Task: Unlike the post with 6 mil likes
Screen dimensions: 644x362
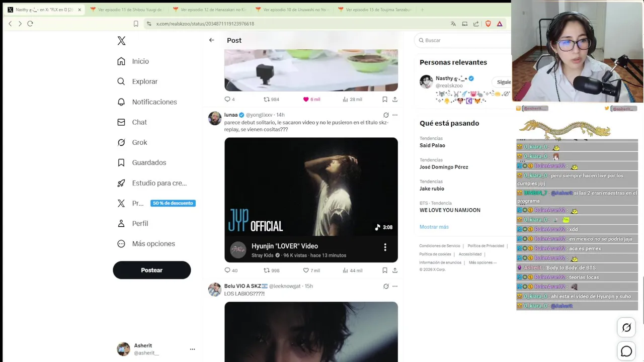Action: pyautogui.click(x=311, y=100)
